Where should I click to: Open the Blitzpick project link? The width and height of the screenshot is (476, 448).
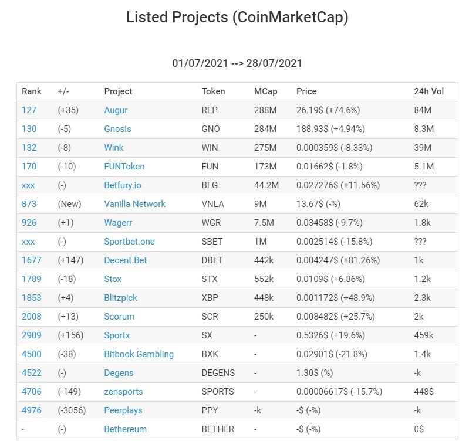(120, 298)
